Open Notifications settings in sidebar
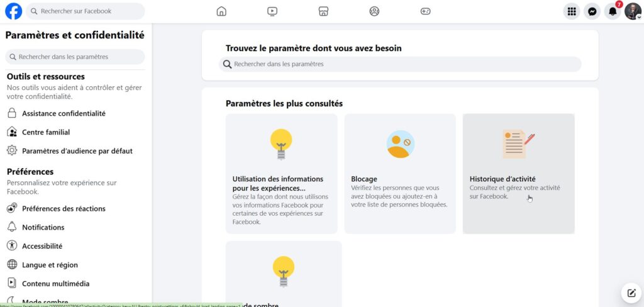644x307 pixels. [x=43, y=228]
